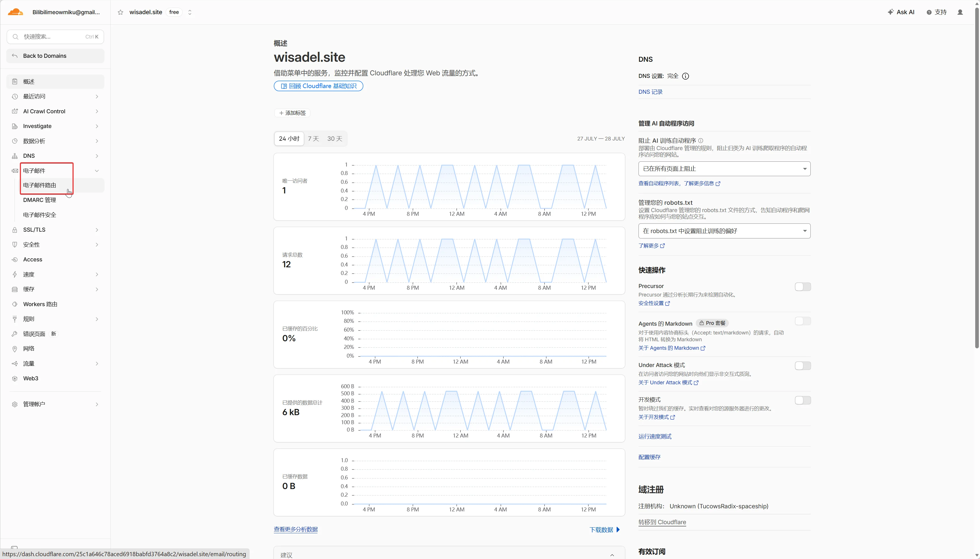Image resolution: width=980 pixels, height=559 pixels.
Task: Collapse the 电子邮件 section chevron
Action: [x=97, y=170]
